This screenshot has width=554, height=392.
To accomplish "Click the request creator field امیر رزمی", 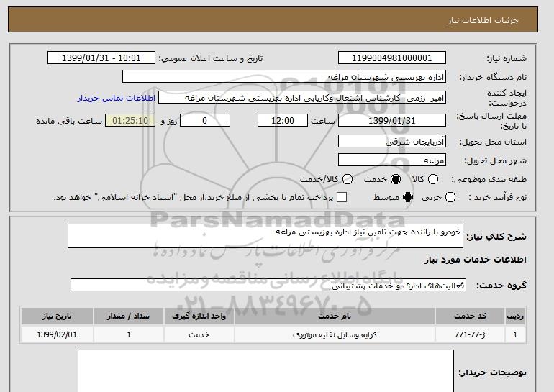I will point(302,98).
